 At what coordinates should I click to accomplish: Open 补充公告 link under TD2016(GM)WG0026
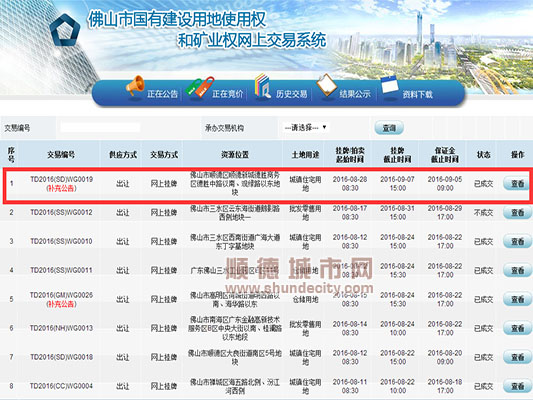pos(61,304)
